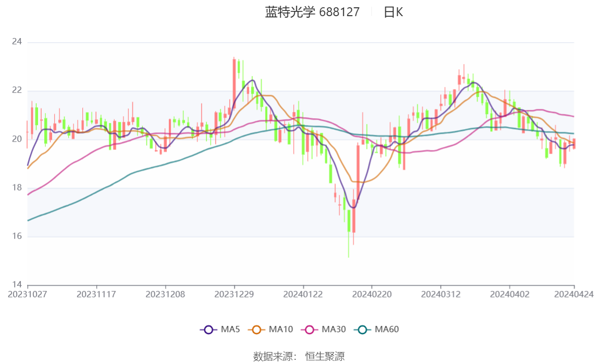Disable the MA60 line using legend text
Screen dimensions: 598x364
387,330
